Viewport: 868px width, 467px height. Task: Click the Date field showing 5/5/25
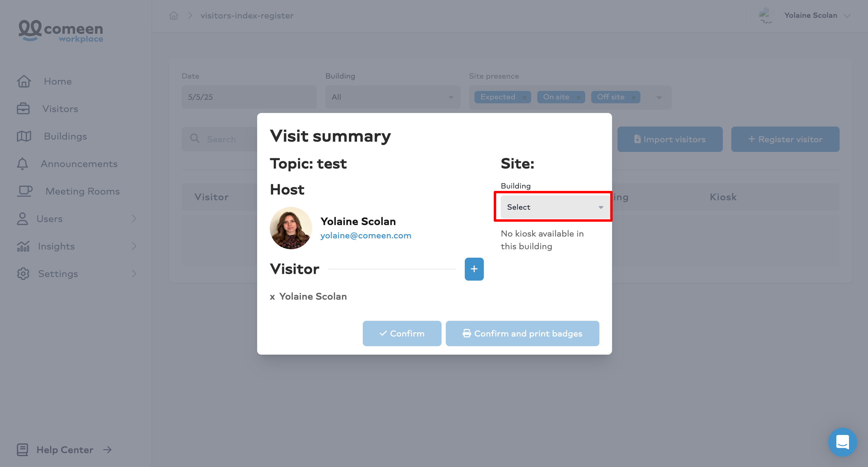pyautogui.click(x=249, y=97)
